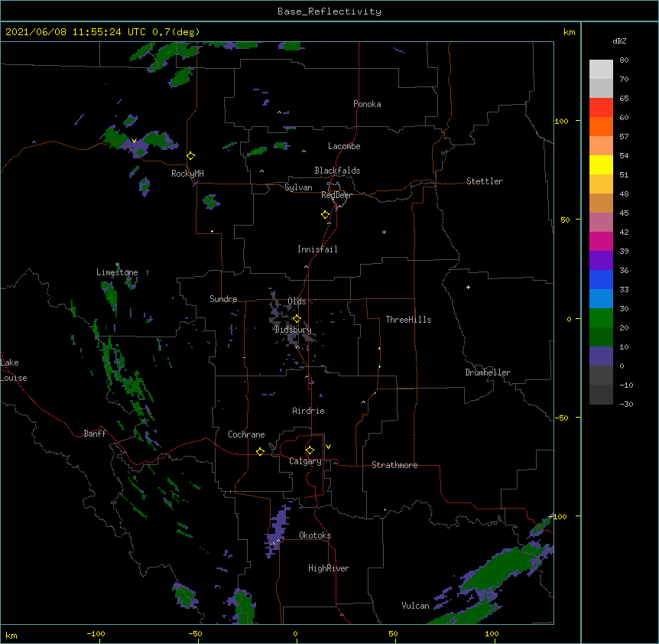Viewport: 659px width, 644px height.
Task: Click the RedDeer city label
Action: pos(336,195)
